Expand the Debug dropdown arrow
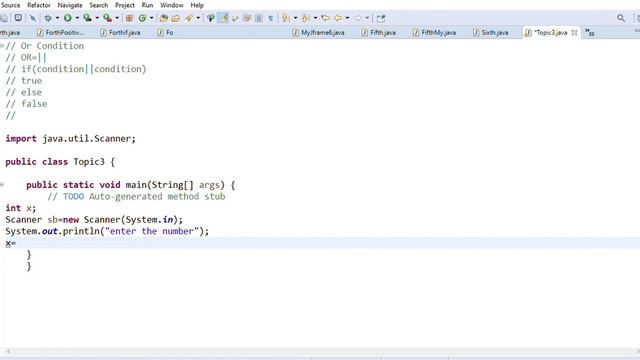The width and height of the screenshot is (640, 360). (57, 18)
